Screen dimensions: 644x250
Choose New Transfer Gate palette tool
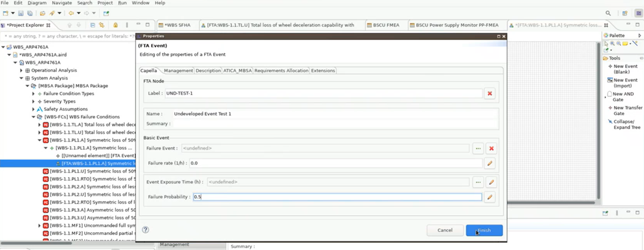[625, 111]
